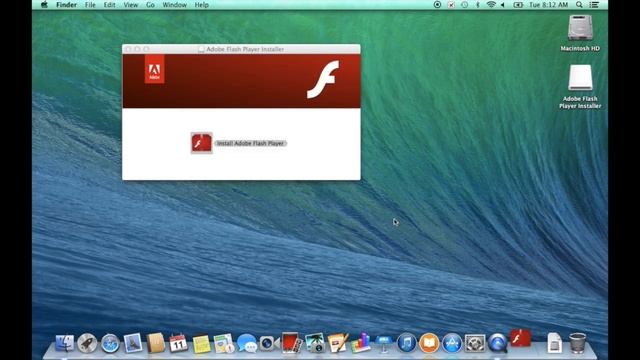Open Mail stamp icon in Dock
The height and width of the screenshot is (360, 640).
pos(133,343)
